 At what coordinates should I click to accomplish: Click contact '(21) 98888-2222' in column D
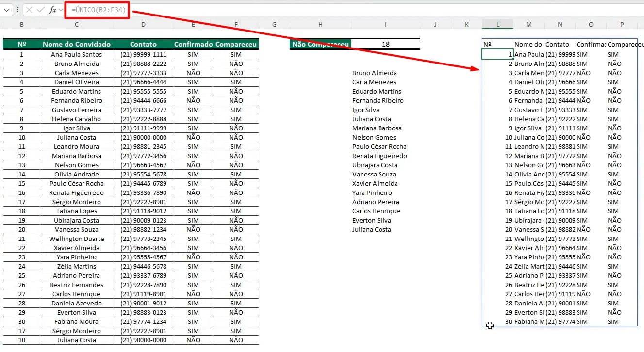coord(143,64)
